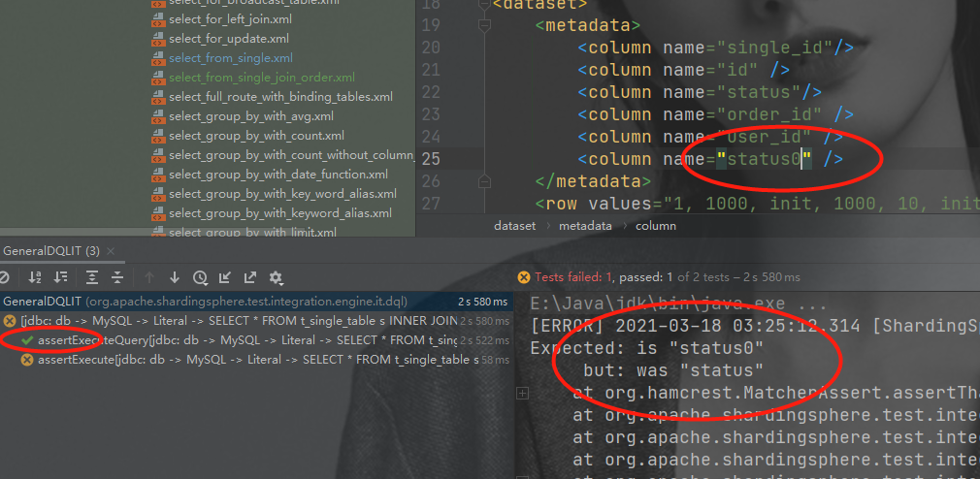Collapse fold marker at closing metadata tag
The height and width of the screenshot is (479, 980).
pos(484,181)
